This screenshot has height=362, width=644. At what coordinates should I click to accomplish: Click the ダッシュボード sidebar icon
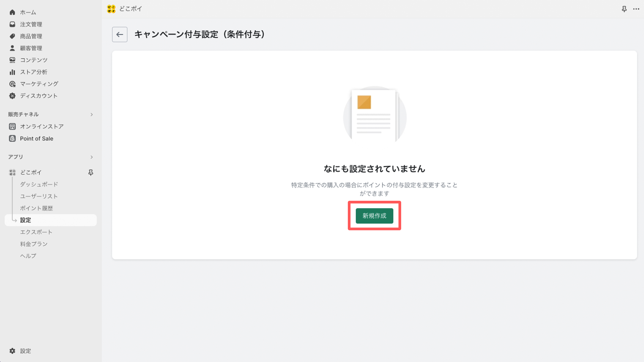coord(39,184)
